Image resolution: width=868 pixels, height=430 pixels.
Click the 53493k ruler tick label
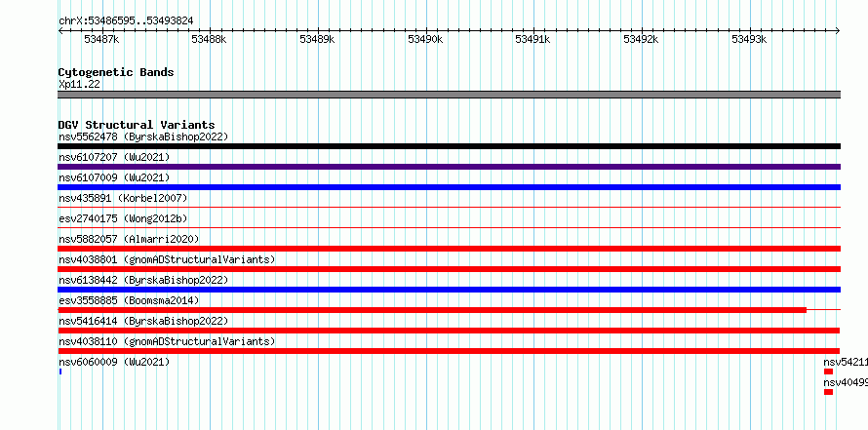click(x=749, y=39)
